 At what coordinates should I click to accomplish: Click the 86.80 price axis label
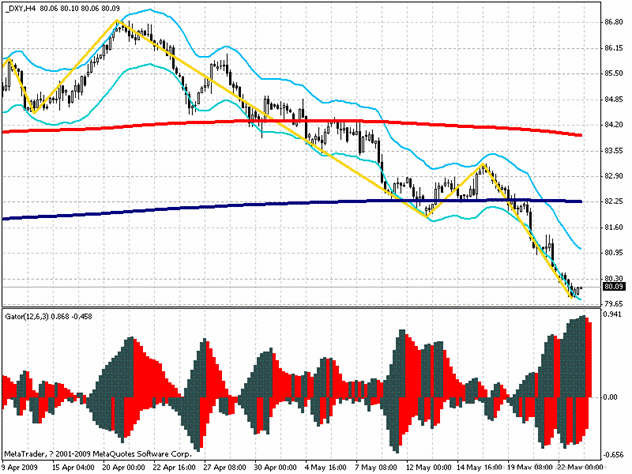click(614, 22)
